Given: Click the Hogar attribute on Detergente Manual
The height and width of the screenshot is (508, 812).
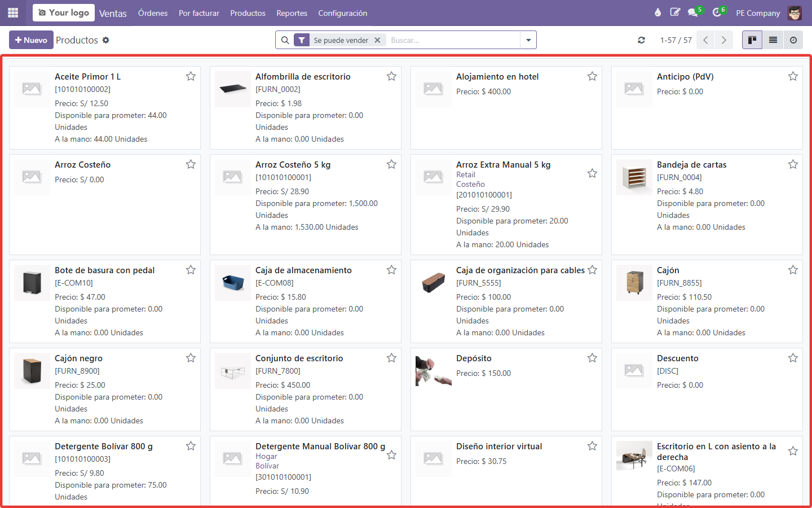Looking at the screenshot, I should 266,457.
